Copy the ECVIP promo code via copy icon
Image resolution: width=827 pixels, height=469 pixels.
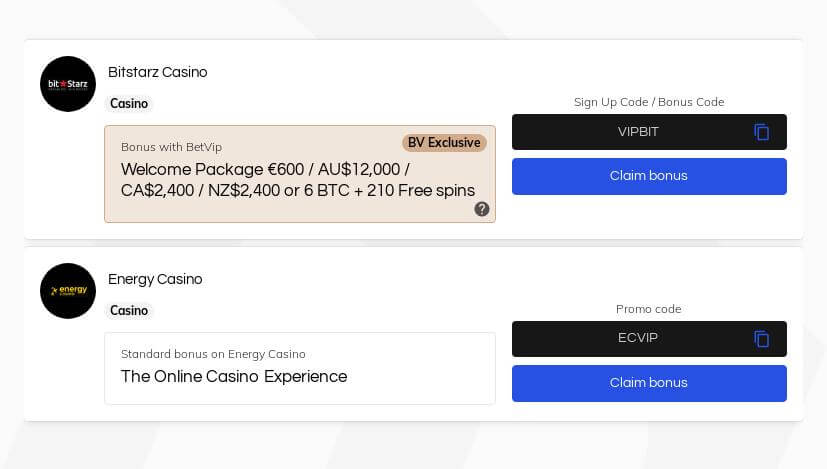click(761, 339)
